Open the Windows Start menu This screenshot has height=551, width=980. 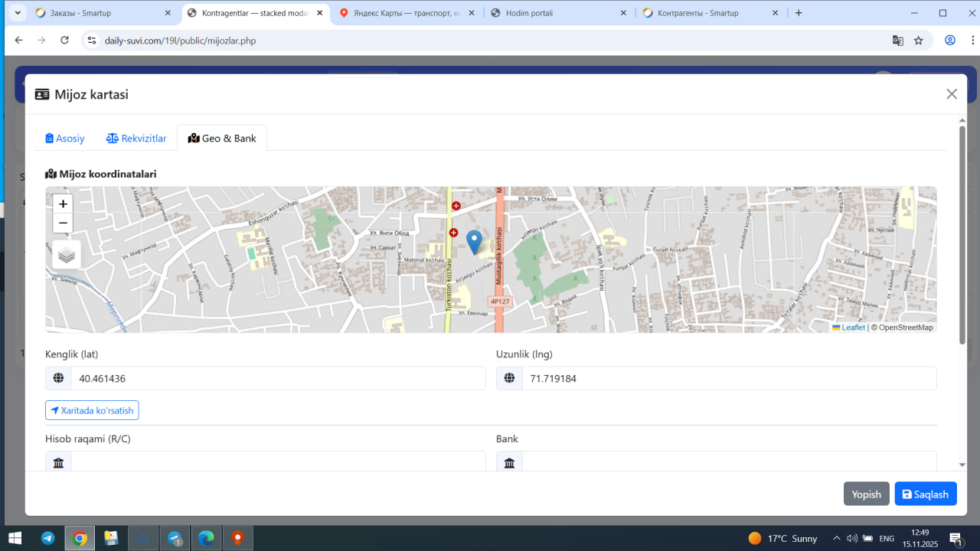point(15,538)
